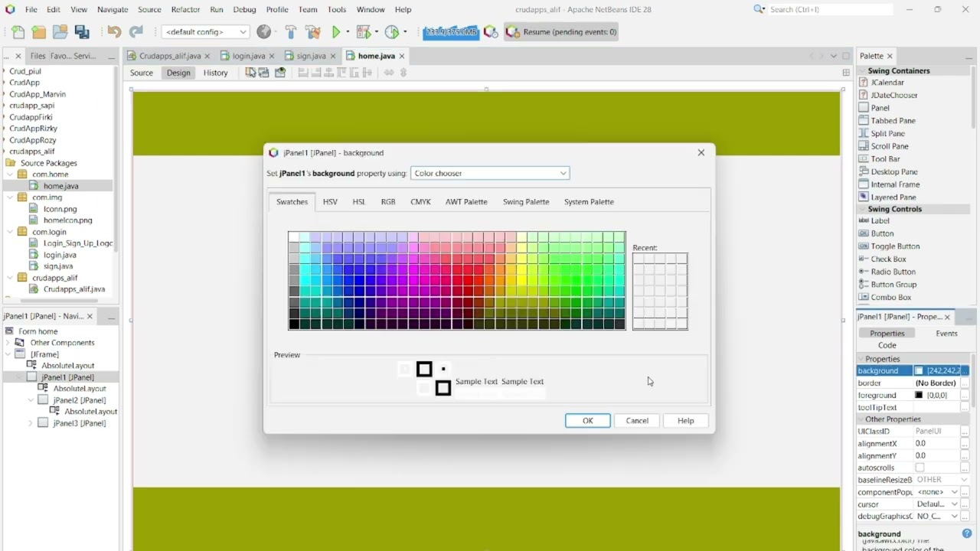Open the Refactor menu

(185, 9)
